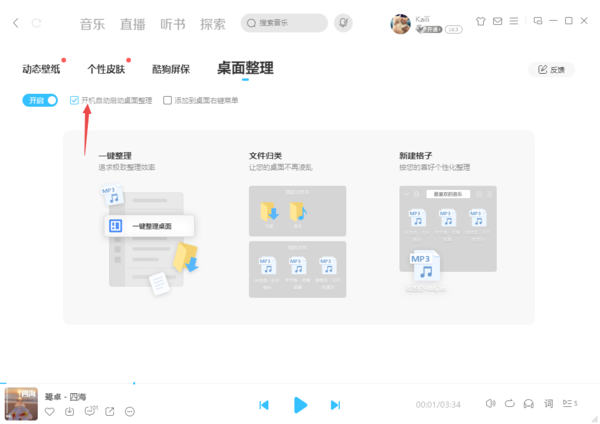
Task: Switch to 酷狗屏保 tab
Action: 171,69
